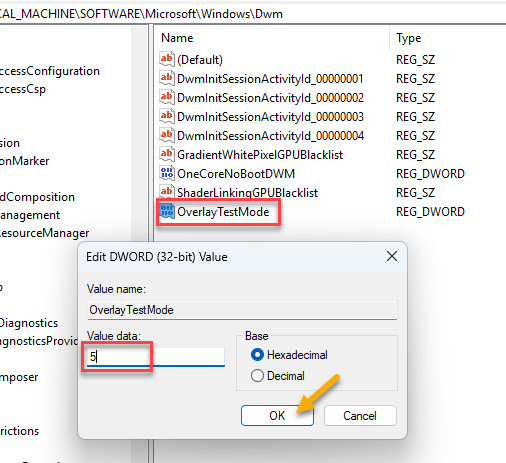
Task: Select the ShaderLinkingGPUBlacklist string icon
Action: 167,192
